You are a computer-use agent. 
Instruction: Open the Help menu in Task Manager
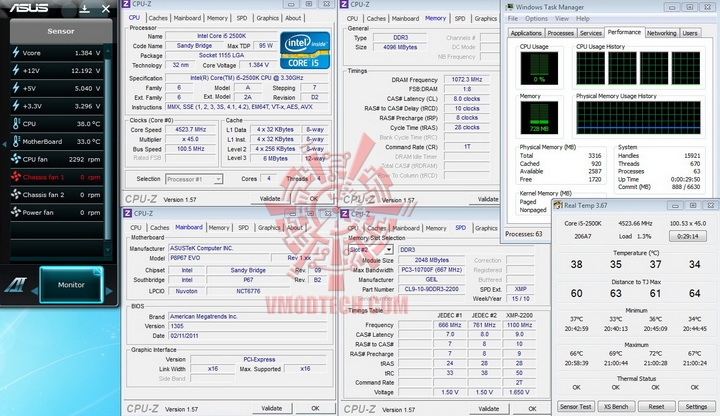tap(583, 18)
